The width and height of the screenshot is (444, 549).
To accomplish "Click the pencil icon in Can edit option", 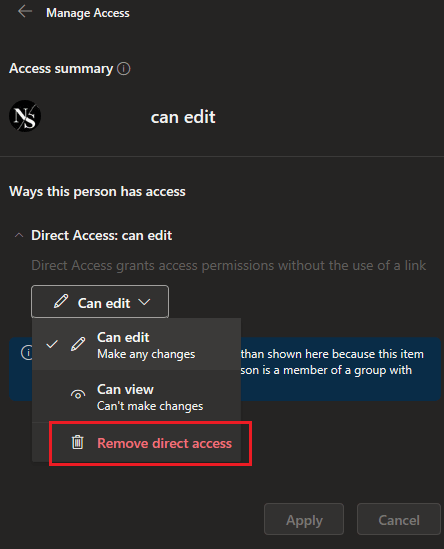I will tap(78, 344).
